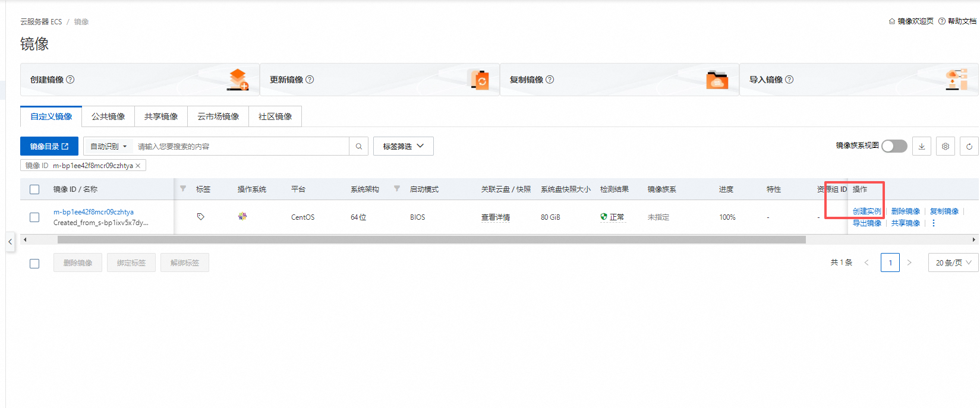Click the 创建实例 link
Screen dimensions: 980x408
pos(866,211)
